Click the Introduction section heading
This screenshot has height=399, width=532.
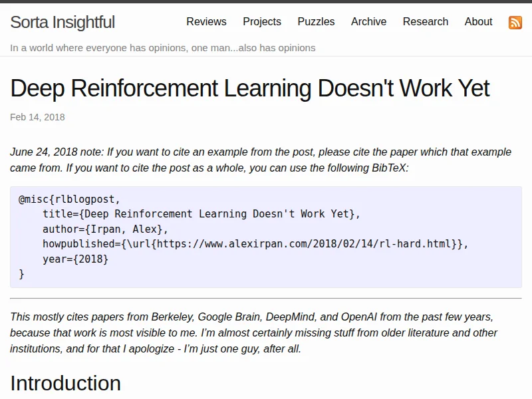(x=65, y=383)
